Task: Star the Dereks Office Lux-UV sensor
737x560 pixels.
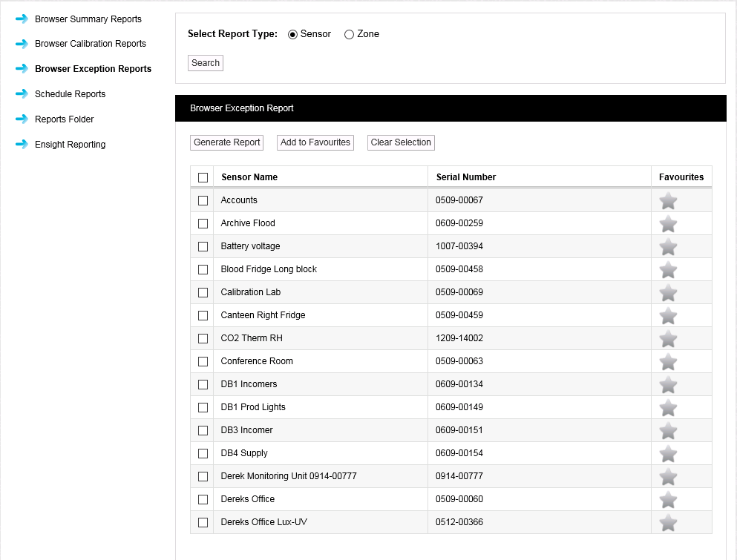Action: (x=668, y=523)
